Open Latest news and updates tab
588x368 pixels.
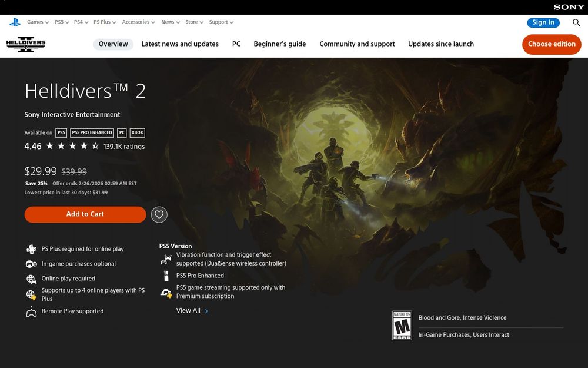pos(180,44)
